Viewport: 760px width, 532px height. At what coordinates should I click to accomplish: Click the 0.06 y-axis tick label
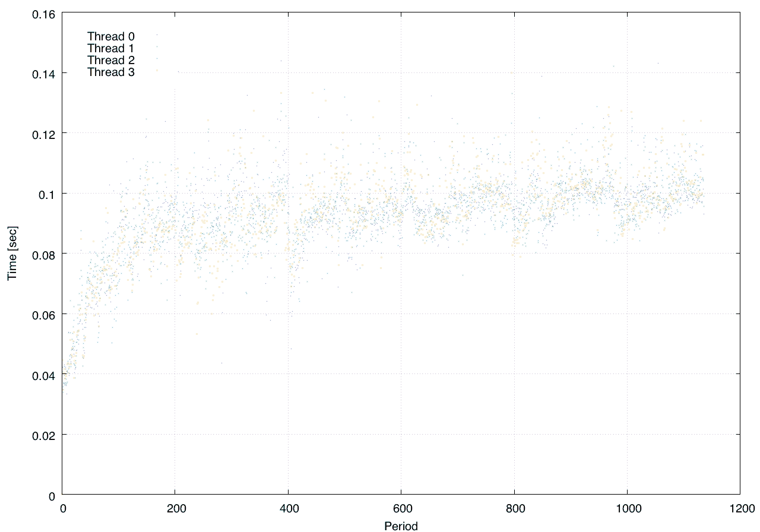point(43,314)
